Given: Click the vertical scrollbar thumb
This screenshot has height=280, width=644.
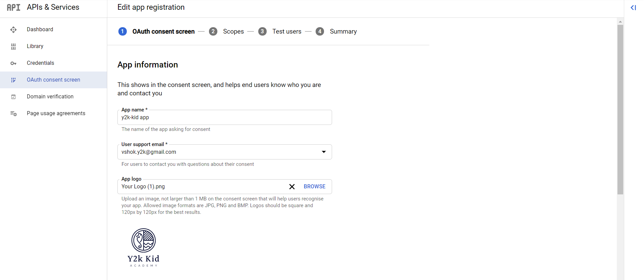Looking at the screenshot, I should coord(620,109).
